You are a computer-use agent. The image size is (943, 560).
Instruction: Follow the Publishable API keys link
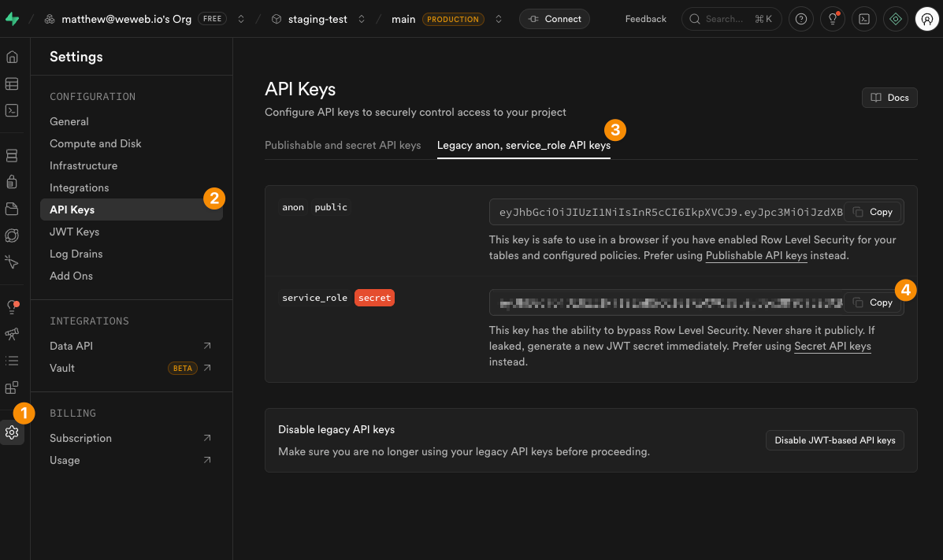[x=756, y=256]
